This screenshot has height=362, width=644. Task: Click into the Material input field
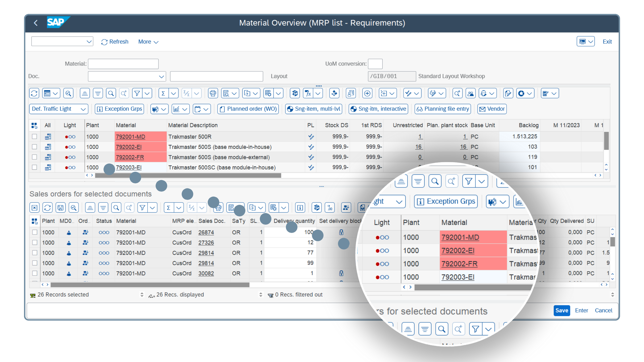point(123,64)
